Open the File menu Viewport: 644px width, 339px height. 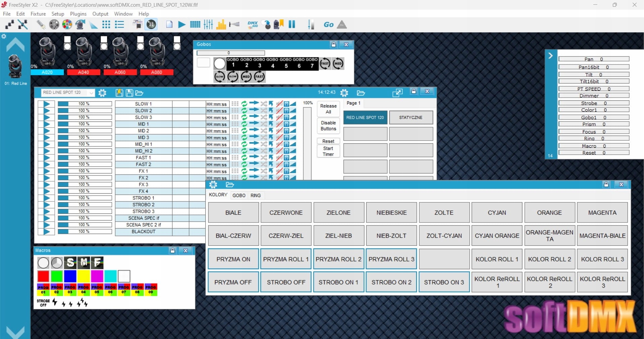click(7, 14)
